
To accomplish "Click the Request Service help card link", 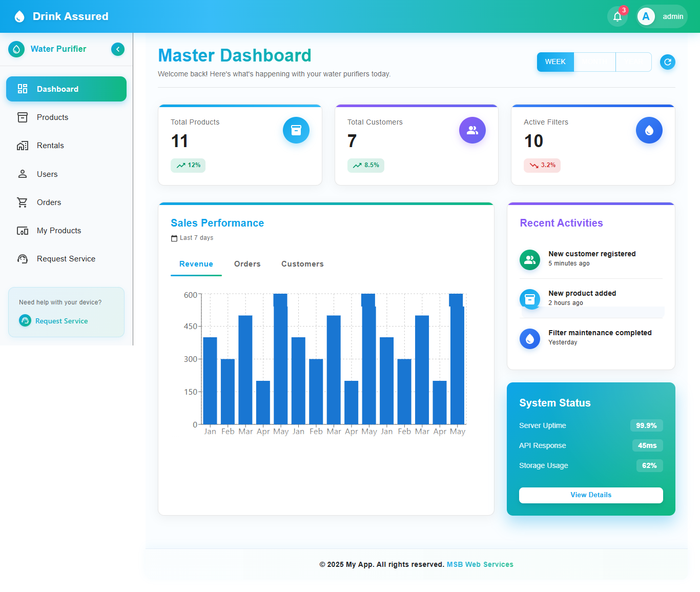I will coord(61,321).
